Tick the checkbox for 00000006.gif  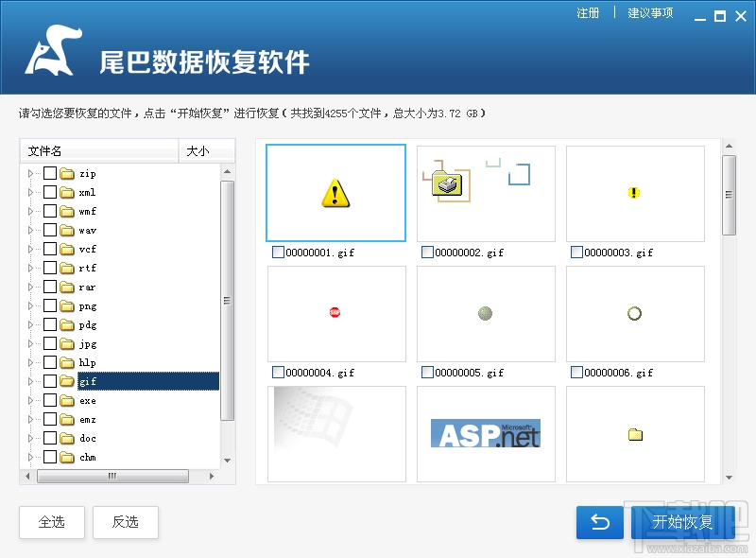576,373
